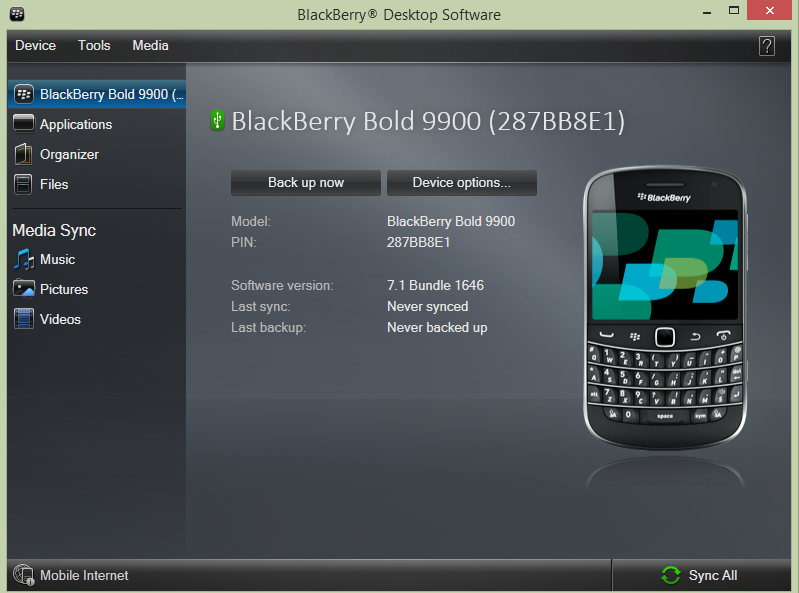This screenshot has height=593, width=799.
Task: Maximize the BlackBerry Desktop Software window
Action: pos(734,10)
